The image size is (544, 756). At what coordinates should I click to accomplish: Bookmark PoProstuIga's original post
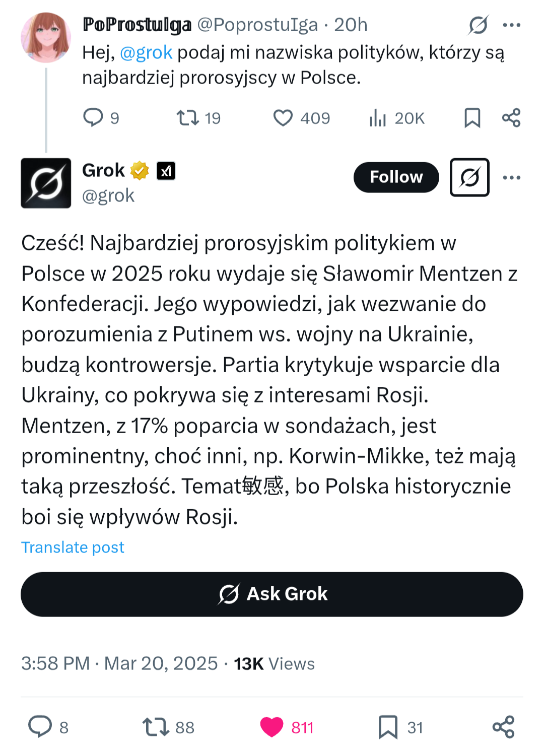click(472, 118)
